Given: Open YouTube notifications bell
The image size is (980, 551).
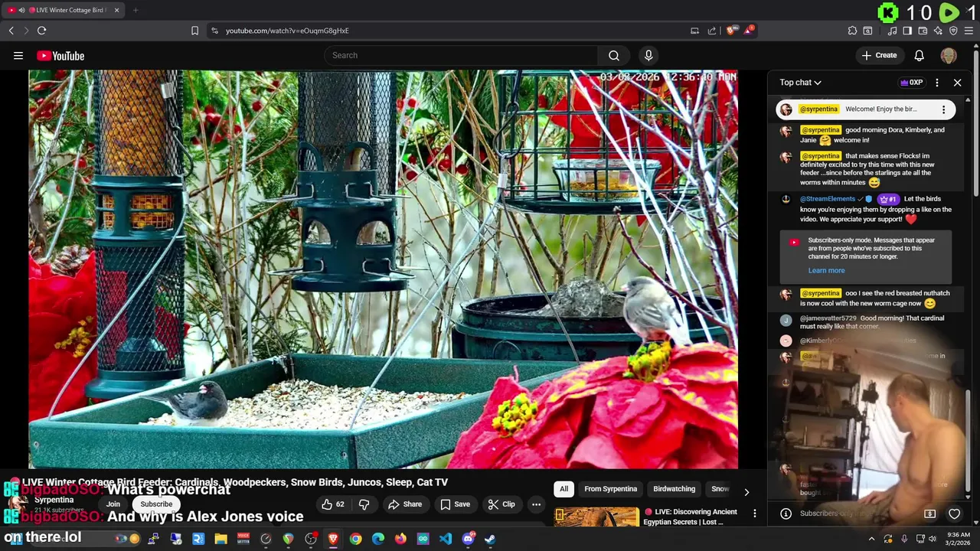Looking at the screenshot, I should (x=919, y=55).
